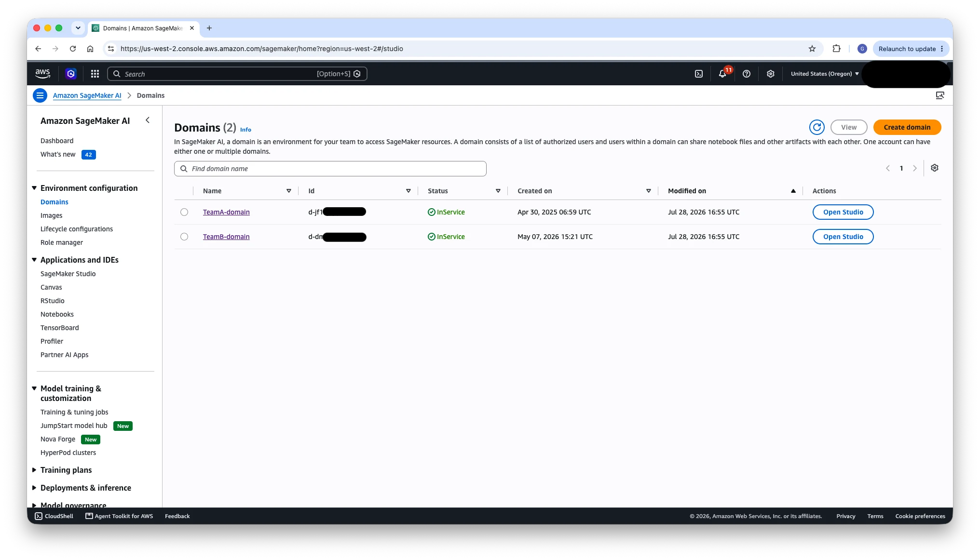This screenshot has height=560, width=980.
Task: Click Relaunch to update in Chrome
Action: tap(911, 49)
